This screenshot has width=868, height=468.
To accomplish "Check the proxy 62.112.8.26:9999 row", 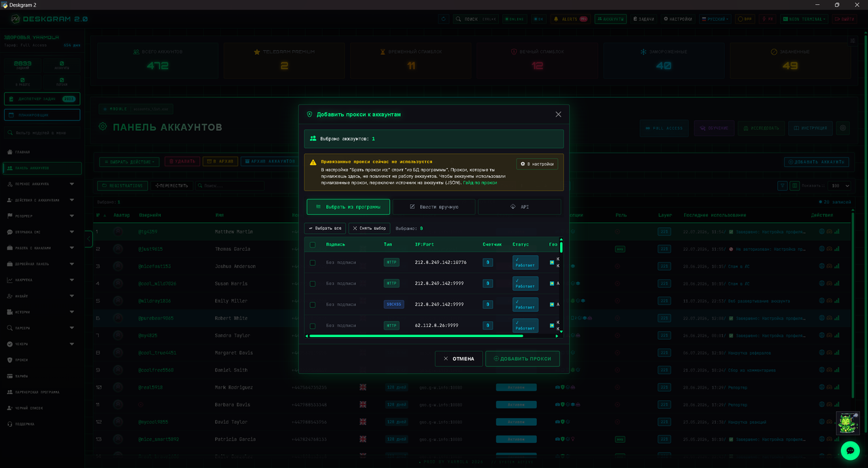I will tap(313, 326).
